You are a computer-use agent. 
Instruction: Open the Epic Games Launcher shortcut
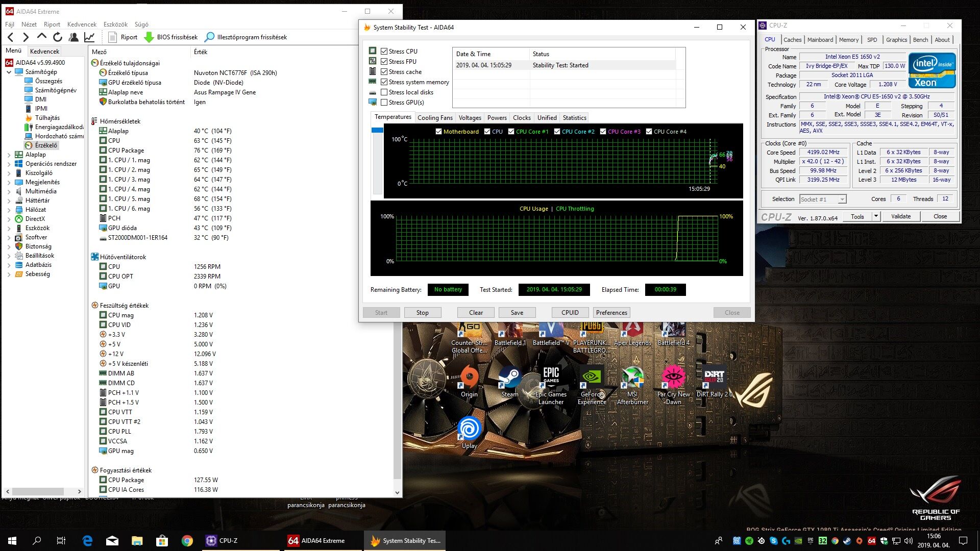551,385
